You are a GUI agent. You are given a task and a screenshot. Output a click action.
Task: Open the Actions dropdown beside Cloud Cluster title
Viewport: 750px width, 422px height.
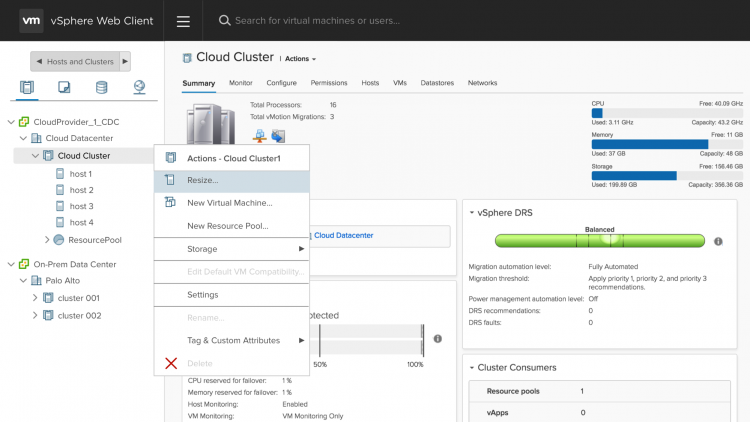(304, 59)
